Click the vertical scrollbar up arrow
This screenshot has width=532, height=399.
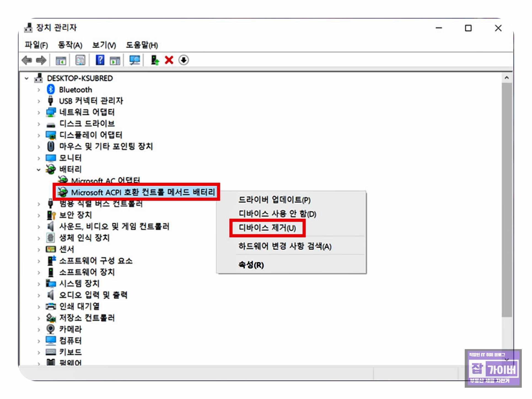507,78
